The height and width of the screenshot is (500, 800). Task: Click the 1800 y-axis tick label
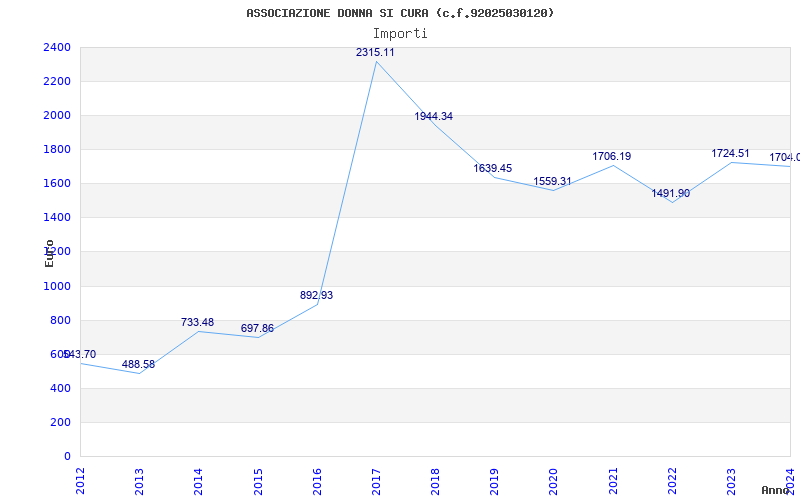(x=57, y=150)
